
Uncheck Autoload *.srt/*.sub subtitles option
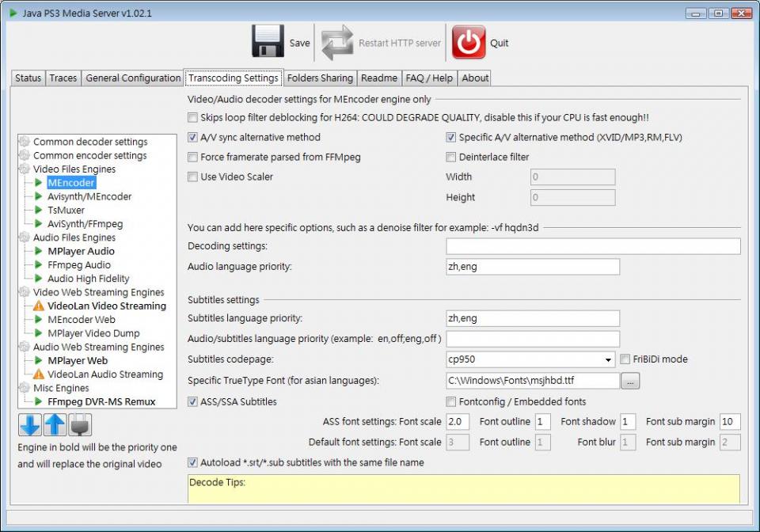tap(193, 462)
